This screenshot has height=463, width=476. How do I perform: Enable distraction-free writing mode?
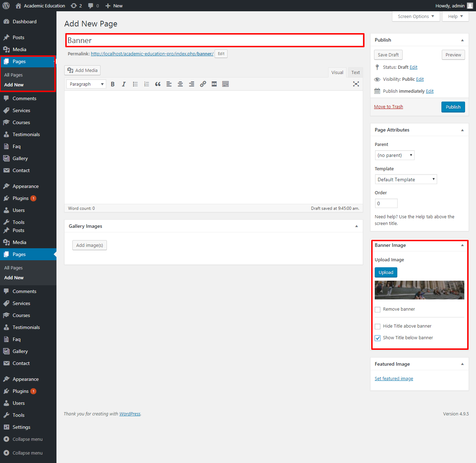pos(356,84)
